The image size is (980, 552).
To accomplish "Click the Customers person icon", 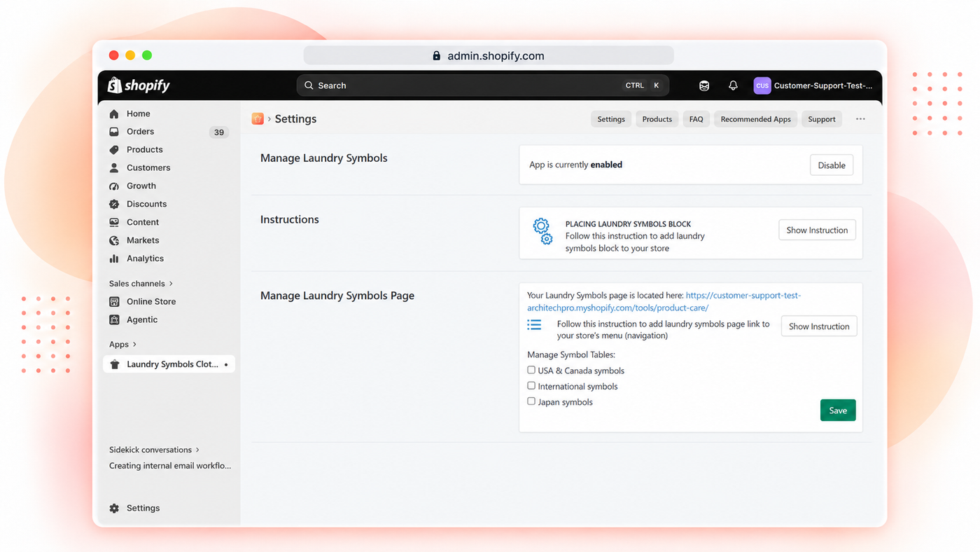I will pos(114,168).
